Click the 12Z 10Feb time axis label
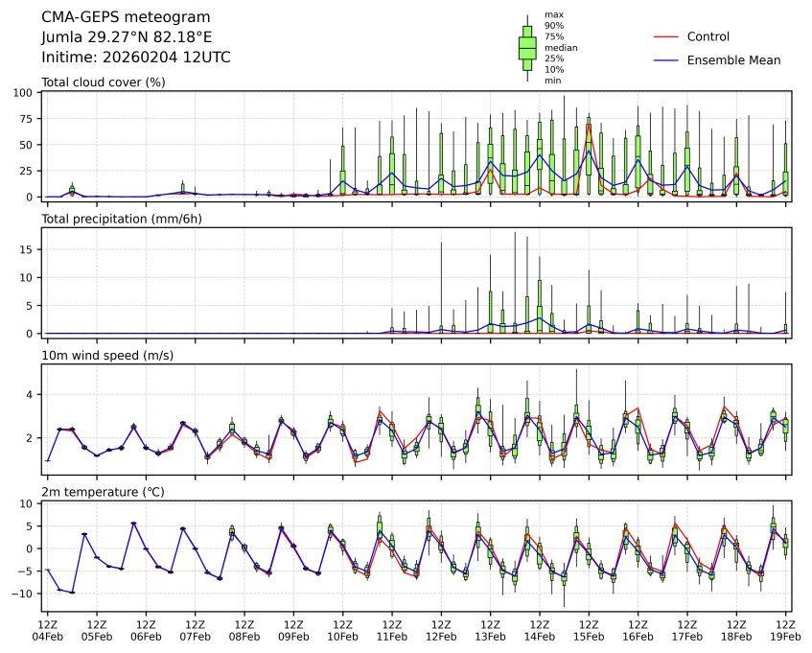The width and height of the screenshot is (812, 653). tap(342, 629)
